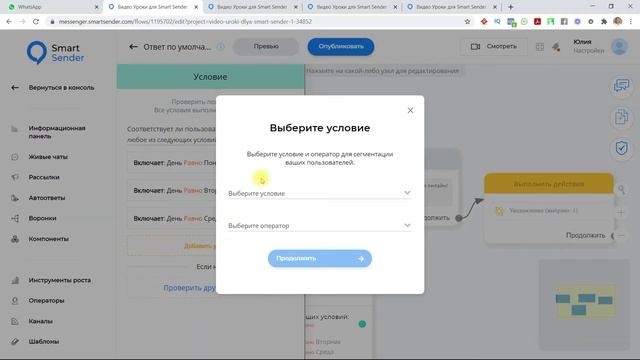640x360 pixels.
Task: Open 'Живые чаты' in sidebar
Action: tap(48, 157)
